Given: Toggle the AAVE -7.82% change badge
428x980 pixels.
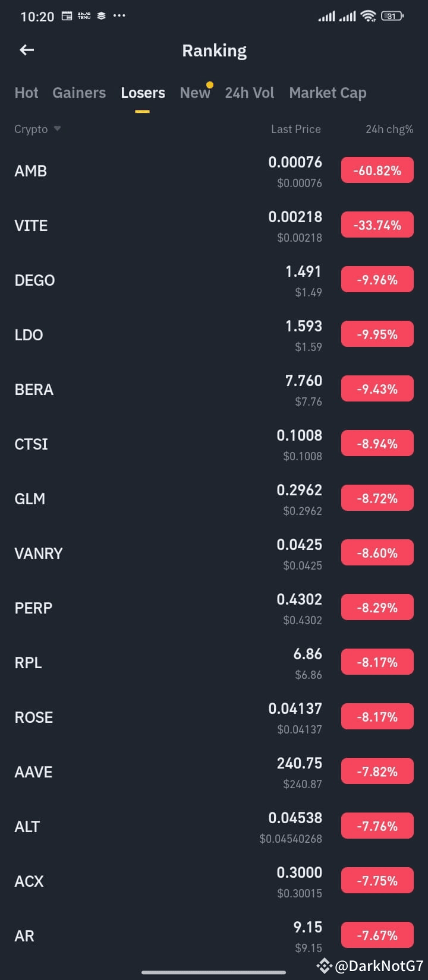Looking at the screenshot, I should tap(377, 772).
